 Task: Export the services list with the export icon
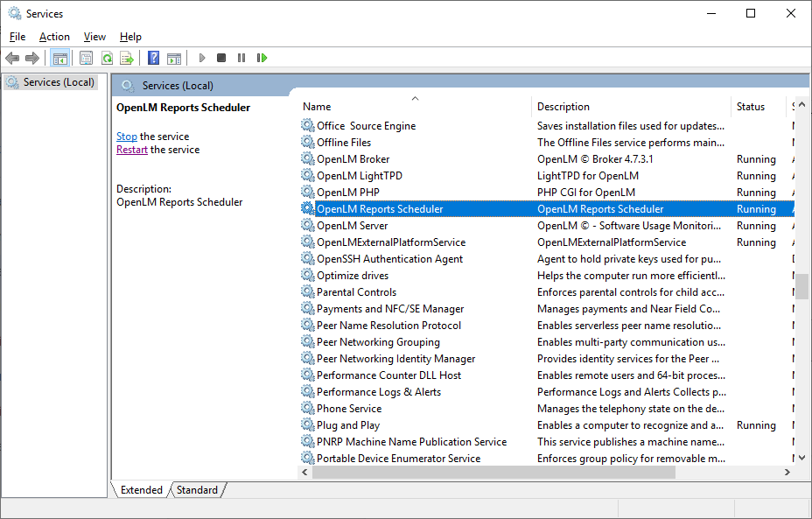[128, 58]
